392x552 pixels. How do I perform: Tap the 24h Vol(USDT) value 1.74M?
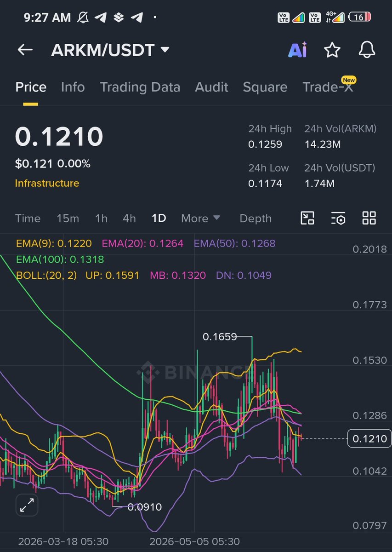click(x=319, y=184)
